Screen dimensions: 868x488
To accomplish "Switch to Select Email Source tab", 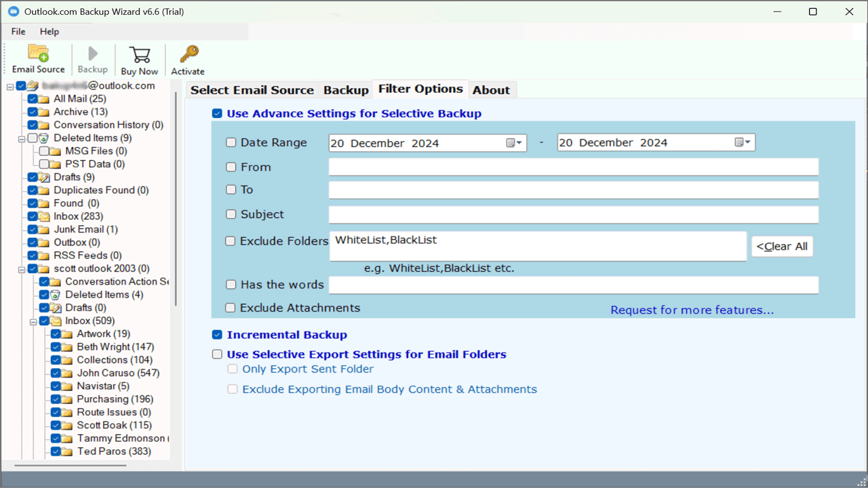I will [x=252, y=90].
